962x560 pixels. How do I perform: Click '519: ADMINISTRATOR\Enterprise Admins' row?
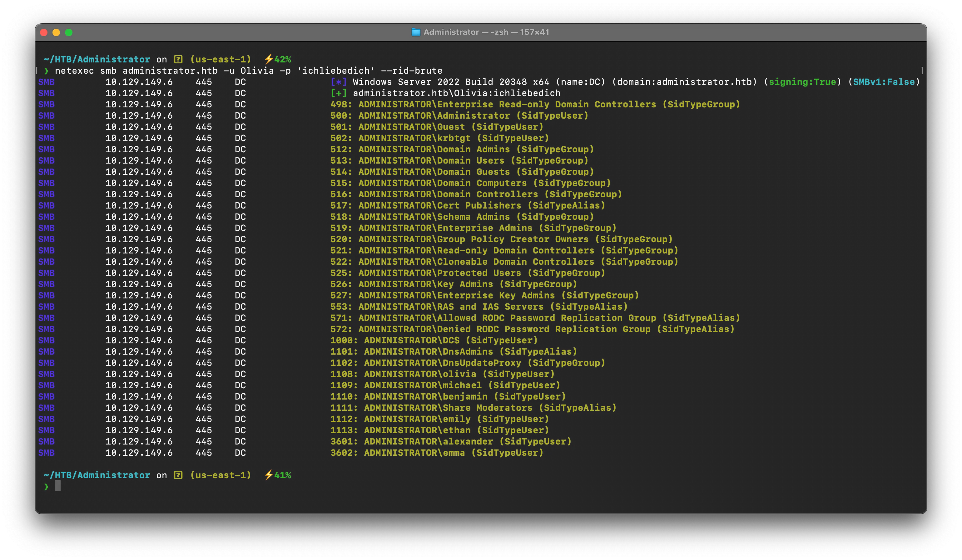pos(474,228)
